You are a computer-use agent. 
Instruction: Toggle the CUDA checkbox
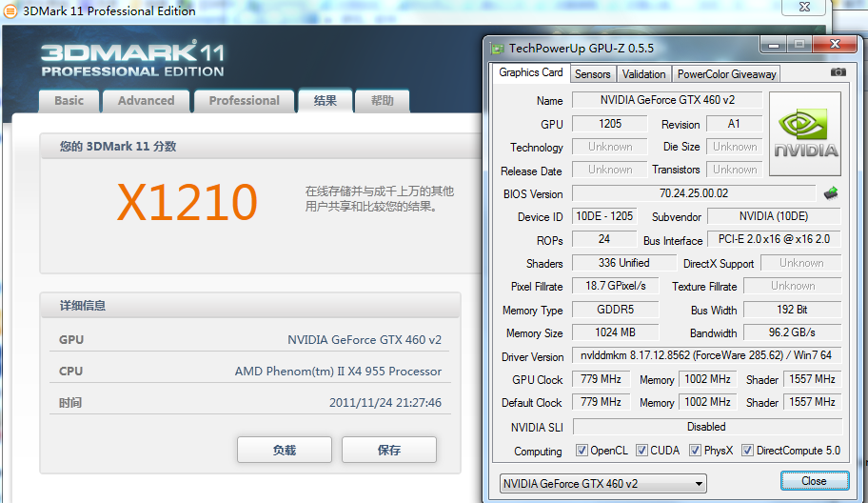642,451
